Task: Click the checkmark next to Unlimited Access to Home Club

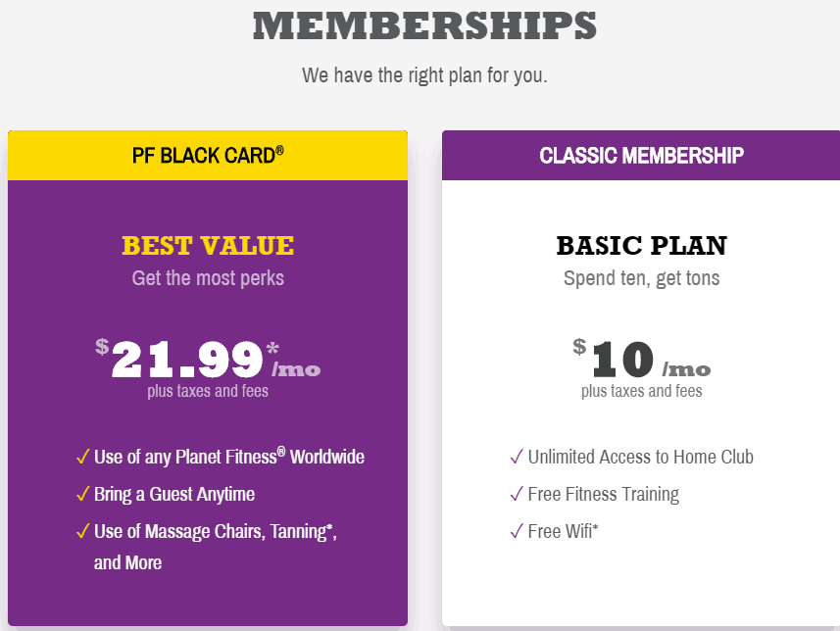Action: coord(517,457)
